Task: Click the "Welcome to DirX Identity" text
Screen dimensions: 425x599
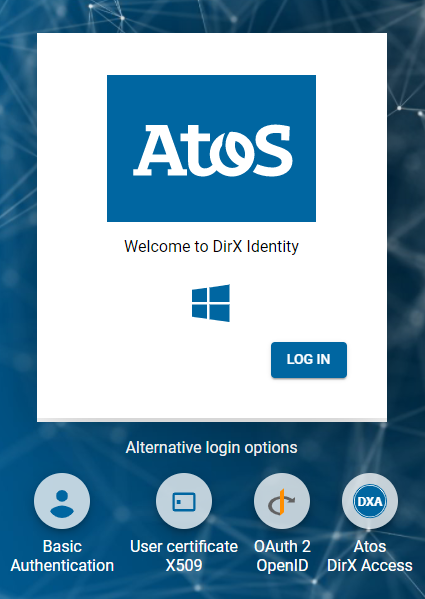Action: coord(211,246)
